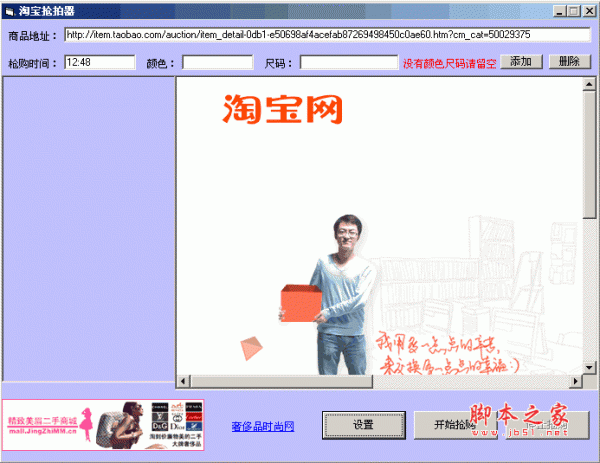Click the horizontal scrollbar right arrow
Image resolution: width=600 pixels, height=463 pixels.
pyautogui.click(x=576, y=381)
